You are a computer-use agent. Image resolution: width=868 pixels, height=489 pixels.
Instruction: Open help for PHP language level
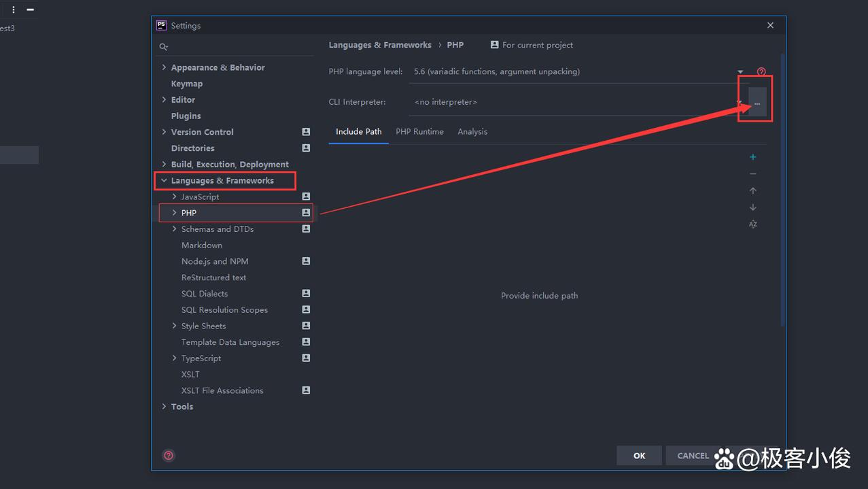[761, 71]
